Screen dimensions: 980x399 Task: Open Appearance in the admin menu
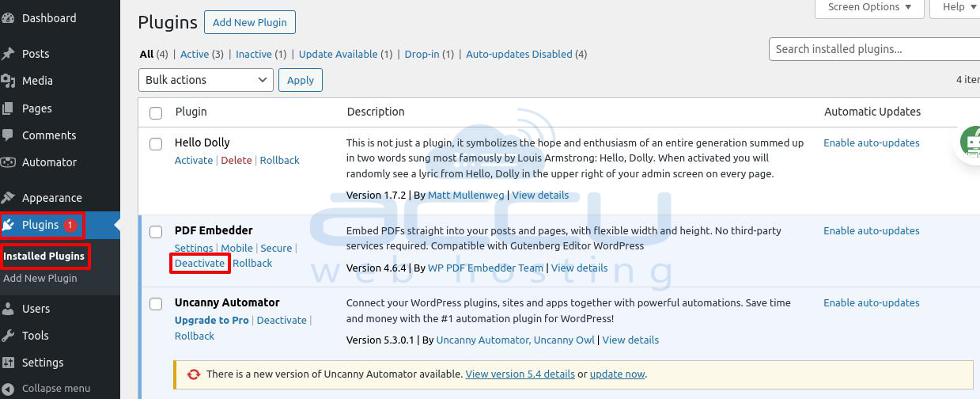click(52, 198)
